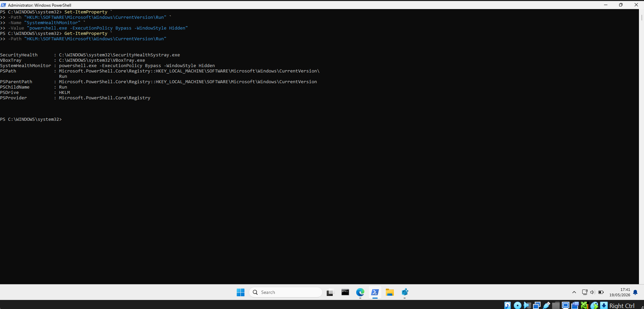The width and height of the screenshot is (644, 309).
Task: Open the Windows Start menu
Action: tap(240, 292)
